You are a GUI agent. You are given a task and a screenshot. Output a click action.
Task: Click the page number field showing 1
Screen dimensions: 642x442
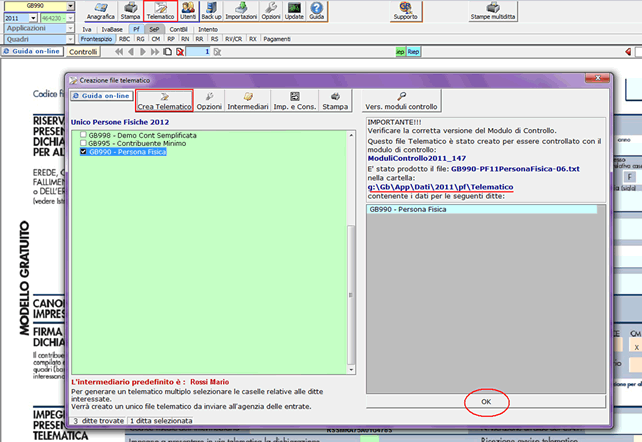click(199, 52)
